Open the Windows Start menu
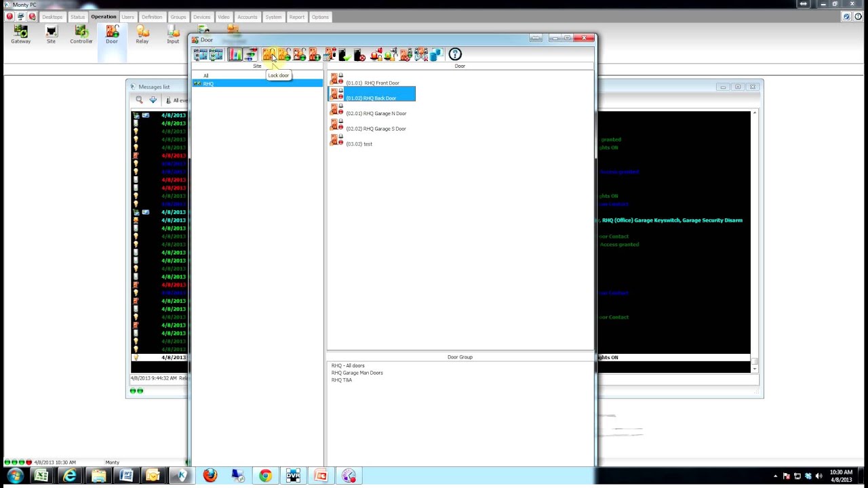 click(14, 476)
